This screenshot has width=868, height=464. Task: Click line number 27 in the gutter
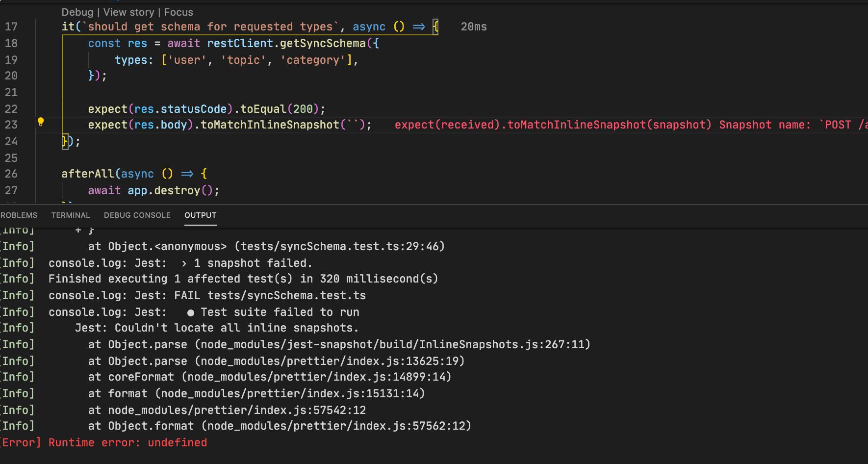coord(11,190)
